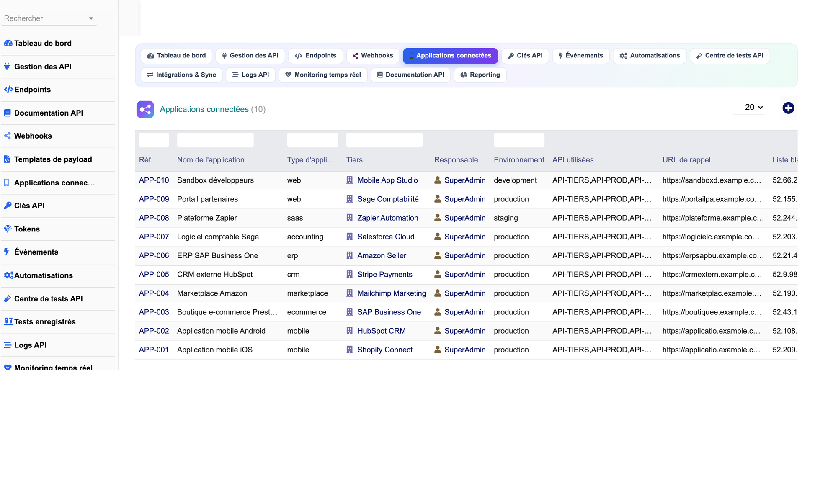The width and height of the screenshot is (815, 504).
Task: Click the Templates de payload file icon
Action: point(7,159)
